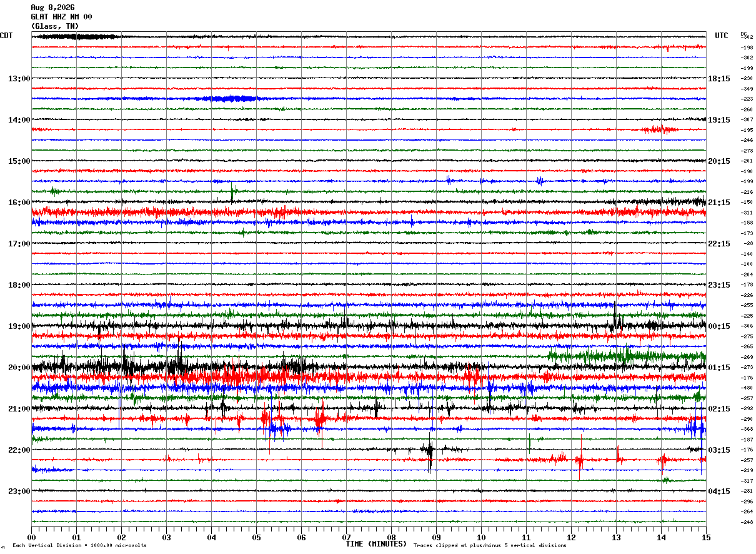Click minute 10 on the time axis
The image size is (756, 554).
click(x=481, y=538)
